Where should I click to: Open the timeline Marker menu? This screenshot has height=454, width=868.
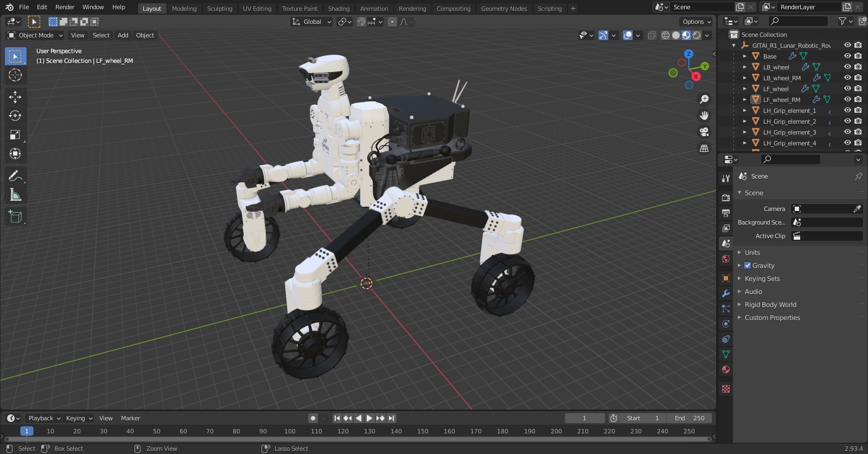click(x=130, y=418)
